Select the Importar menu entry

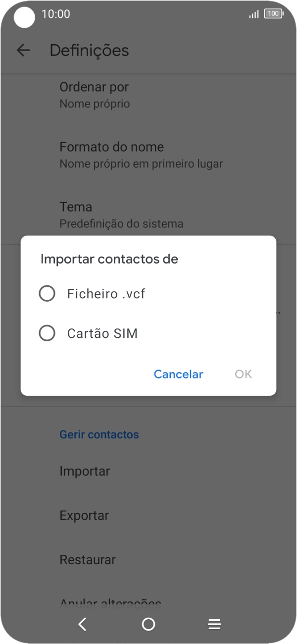click(85, 471)
